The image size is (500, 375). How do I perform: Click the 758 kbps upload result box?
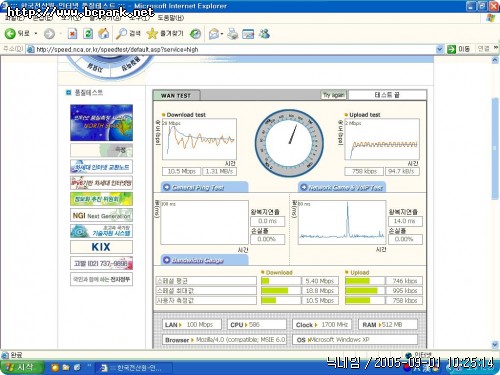tap(364, 171)
